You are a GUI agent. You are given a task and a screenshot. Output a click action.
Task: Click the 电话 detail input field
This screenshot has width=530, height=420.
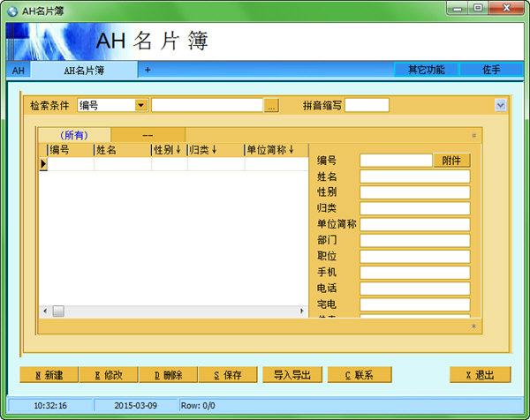415,289
